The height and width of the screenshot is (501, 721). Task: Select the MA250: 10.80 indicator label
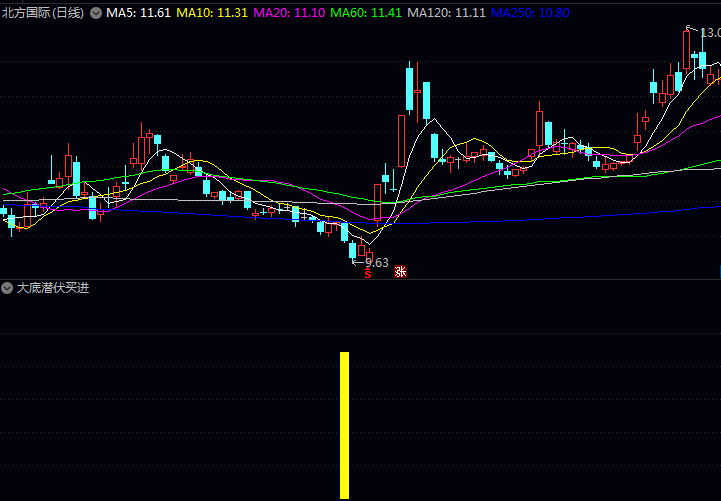pyautogui.click(x=530, y=13)
